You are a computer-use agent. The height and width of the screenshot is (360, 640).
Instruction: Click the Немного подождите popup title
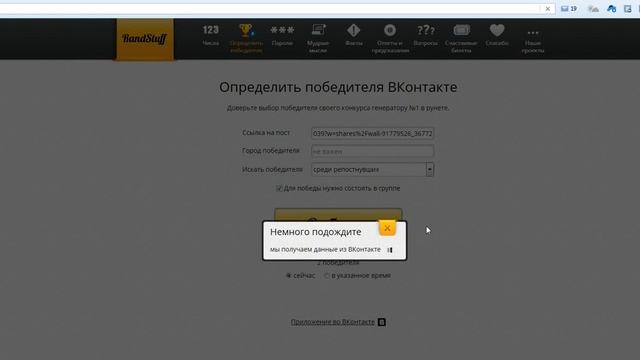point(316,232)
